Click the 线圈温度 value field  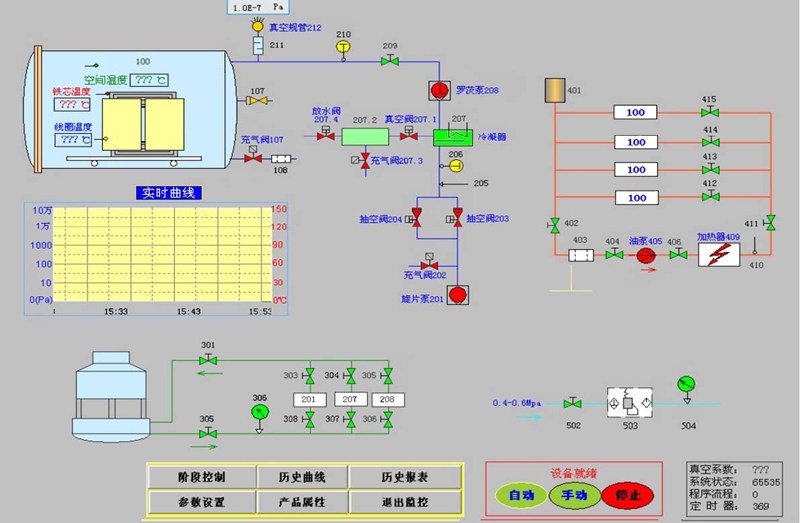[x=73, y=139]
